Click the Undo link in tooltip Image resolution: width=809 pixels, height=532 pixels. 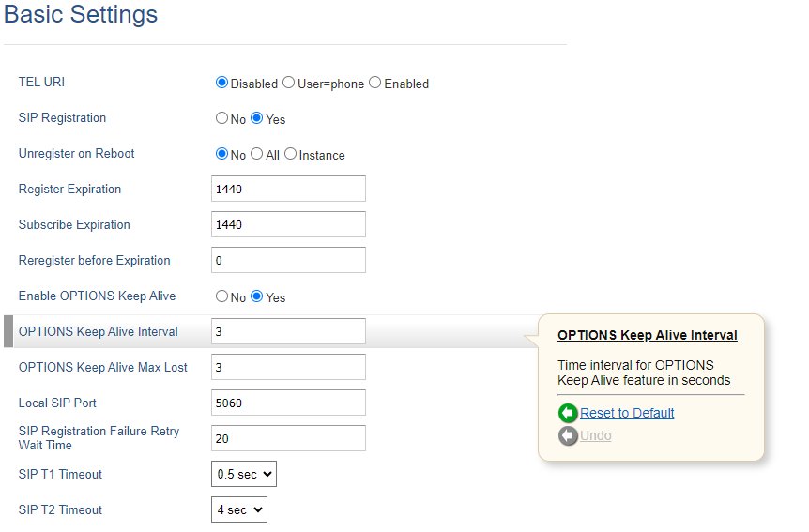595,435
